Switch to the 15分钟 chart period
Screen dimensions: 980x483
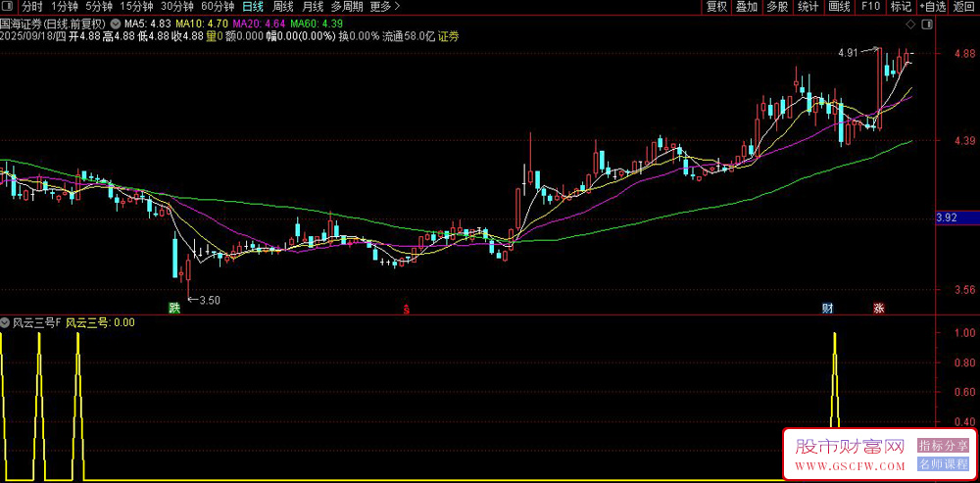click(136, 7)
